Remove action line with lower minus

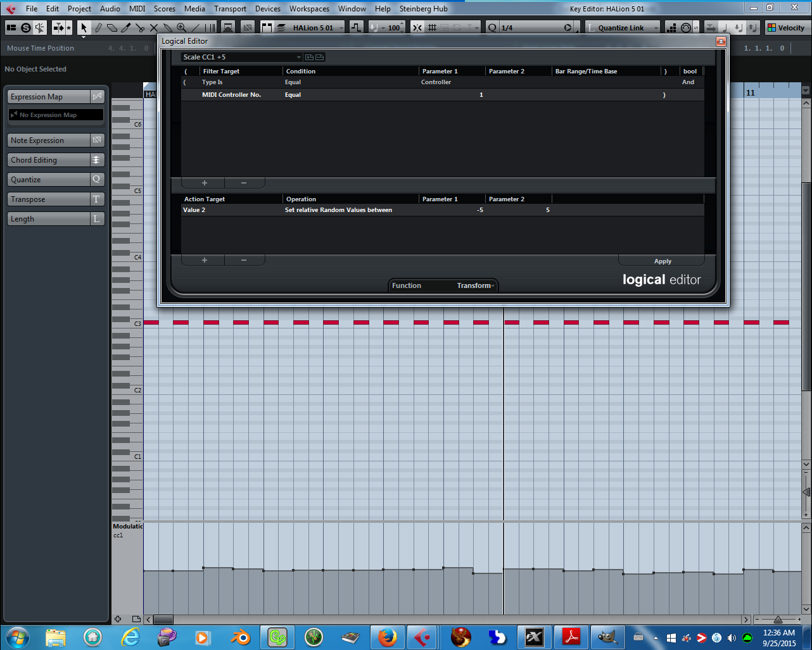[x=244, y=260]
